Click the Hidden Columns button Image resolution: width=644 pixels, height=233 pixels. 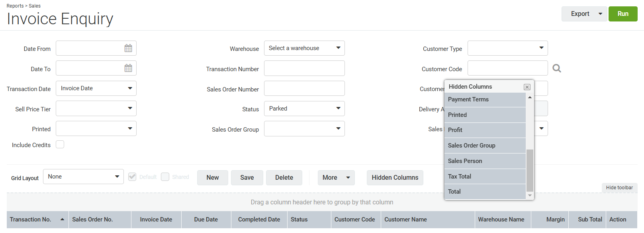point(395,178)
